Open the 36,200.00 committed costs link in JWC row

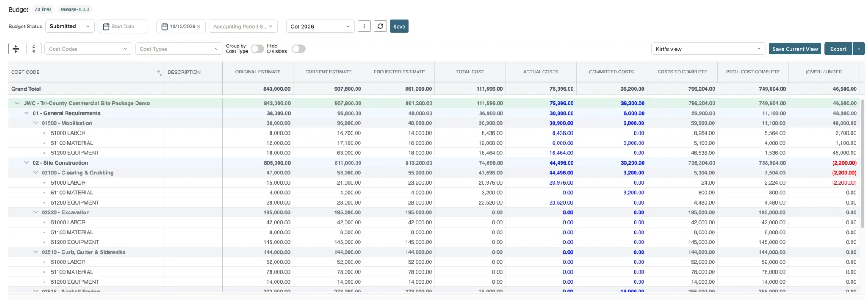[632, 103]
